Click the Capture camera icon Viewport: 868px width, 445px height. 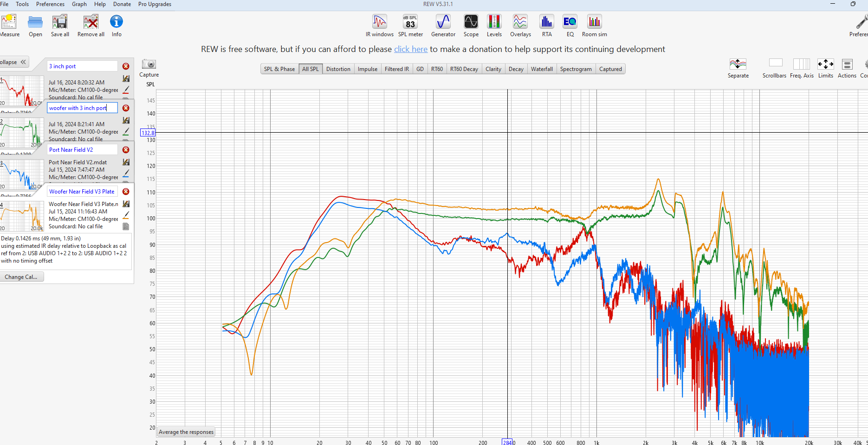pos(149,64)
